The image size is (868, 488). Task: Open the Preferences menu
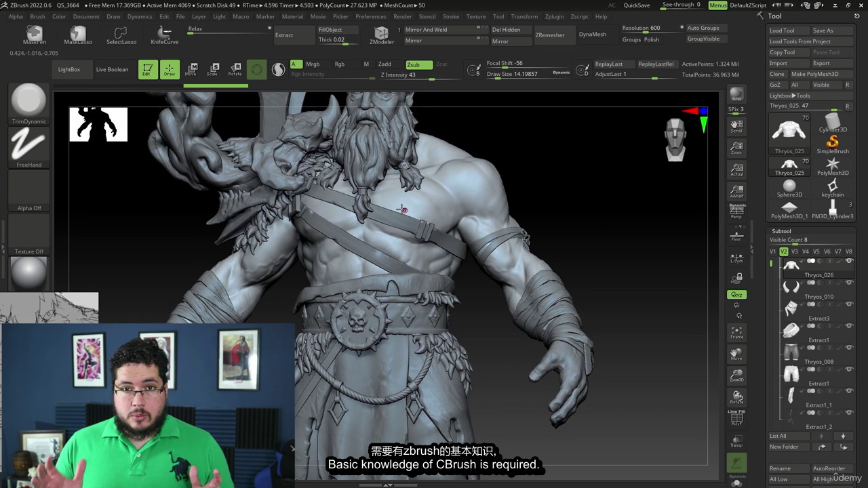pos(371,16)
